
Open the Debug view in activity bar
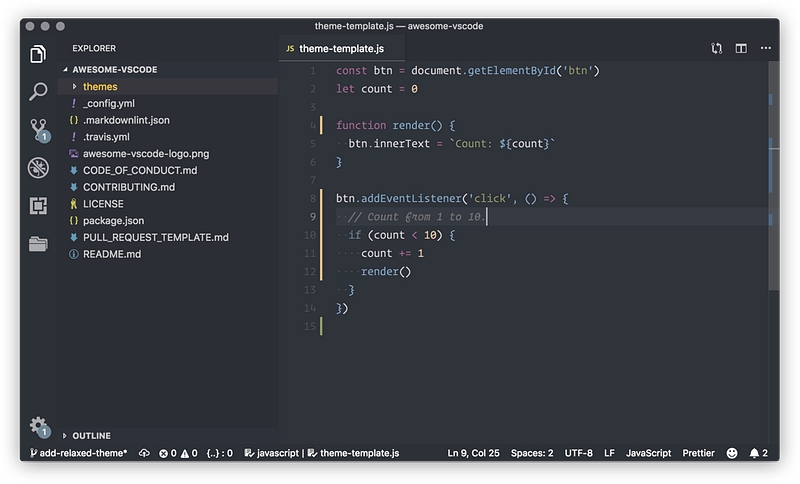pos(38,167)
